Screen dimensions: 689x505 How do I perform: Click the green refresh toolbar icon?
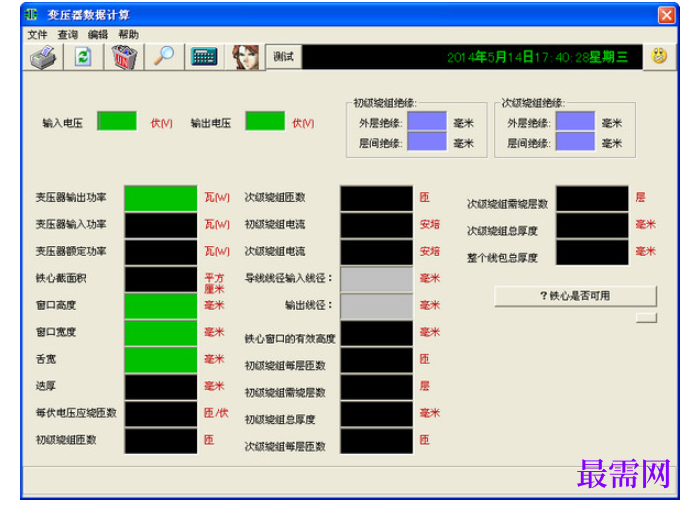coord(83,57)
